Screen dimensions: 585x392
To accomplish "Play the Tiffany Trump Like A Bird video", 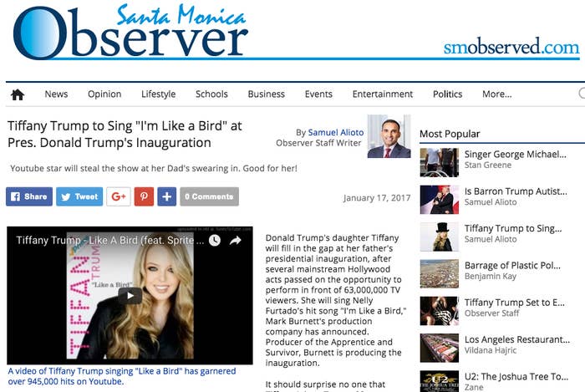I will [130, 296].
